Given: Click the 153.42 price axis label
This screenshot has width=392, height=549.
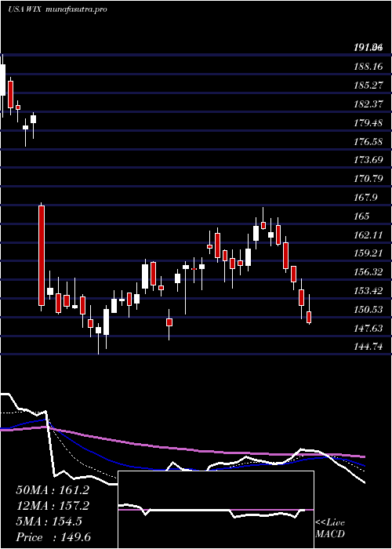Looking at the screenshot, I should point(368,291).
